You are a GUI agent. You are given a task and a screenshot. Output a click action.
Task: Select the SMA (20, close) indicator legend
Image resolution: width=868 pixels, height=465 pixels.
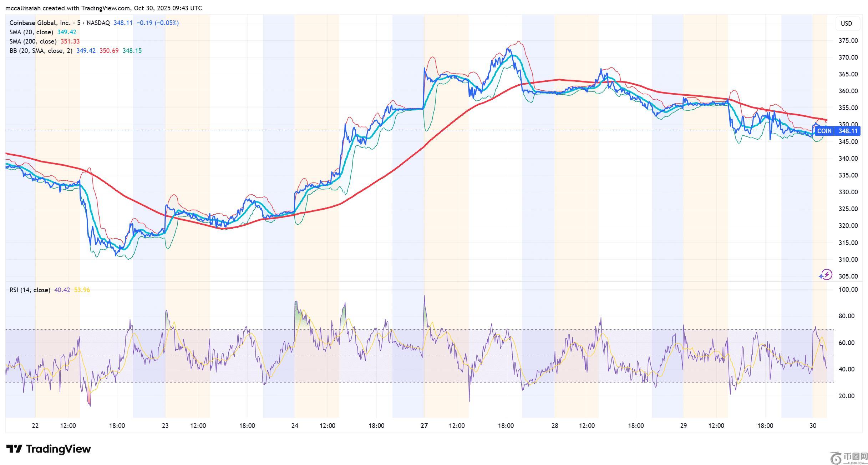[31, 32]
